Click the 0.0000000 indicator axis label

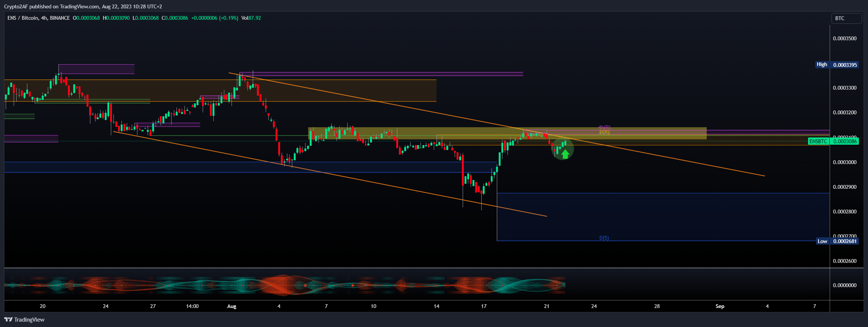(844, 285)
